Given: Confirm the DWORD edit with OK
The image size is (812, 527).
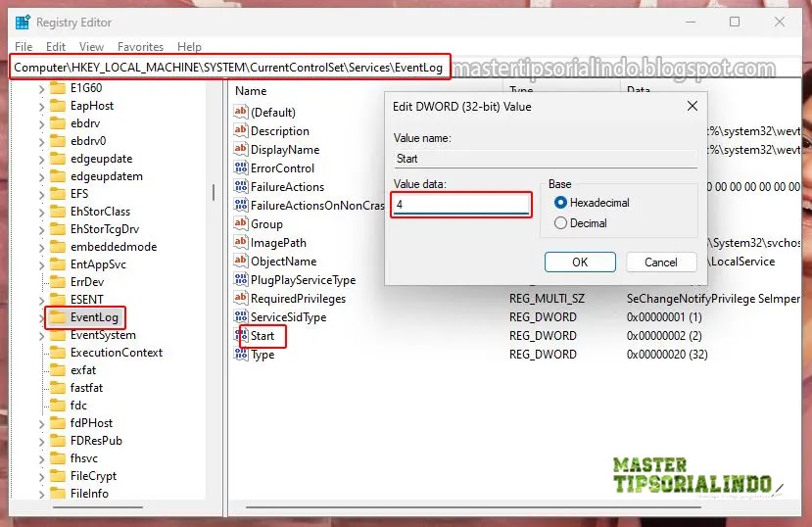Looking at the screenshot, I should (x=580, y=262).
